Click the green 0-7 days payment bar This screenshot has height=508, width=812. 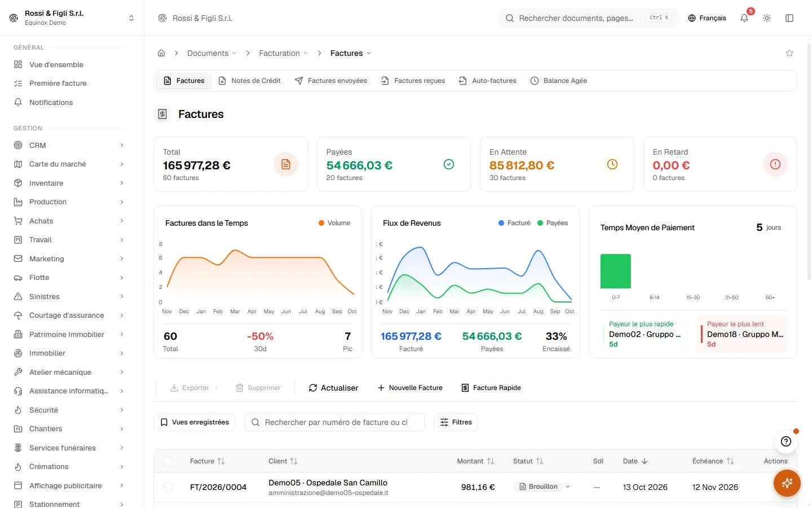point(616,271)
